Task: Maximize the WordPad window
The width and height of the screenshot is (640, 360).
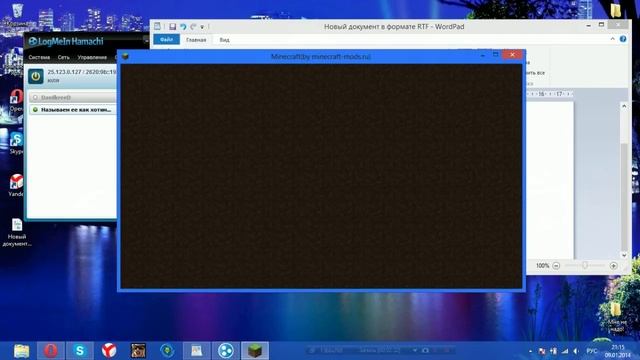Action: click(x=601, y=25)
